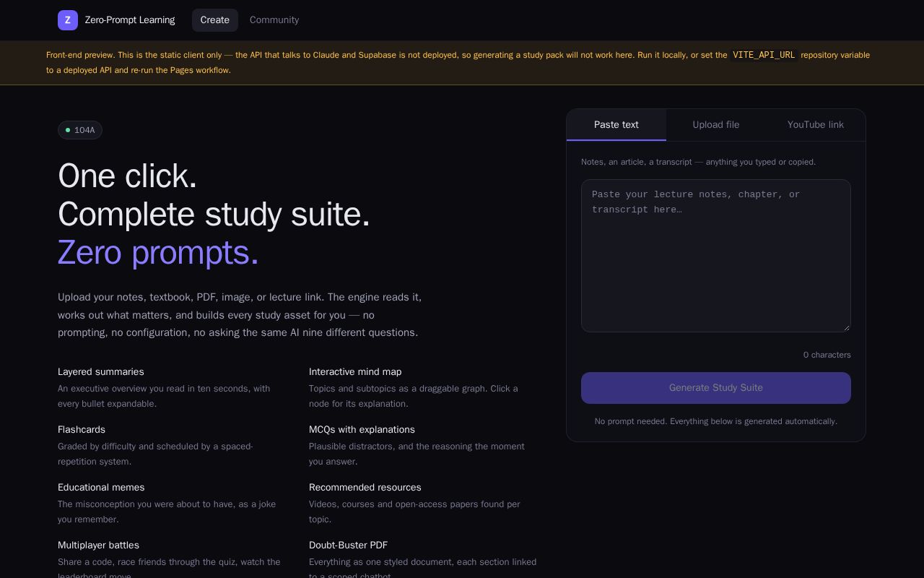This screenshot has width=924, height=578.
Task: Click the 'Zero prompts.' purple headline
Action: pyautogui.click(x=158, y=253)
